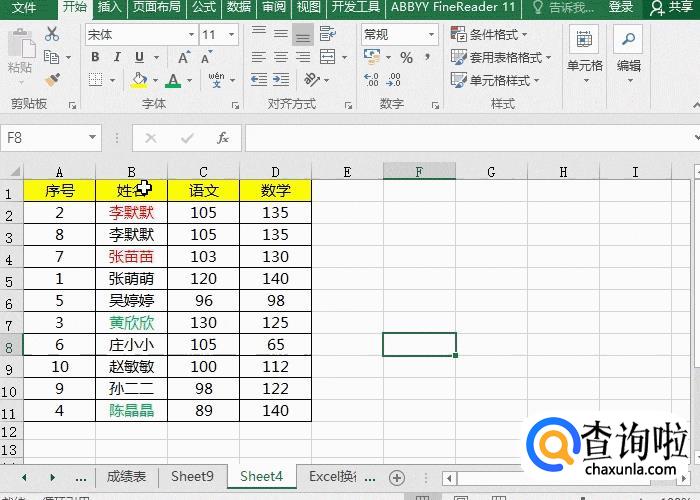Open the 单元格 cells group

click(584, 54)
